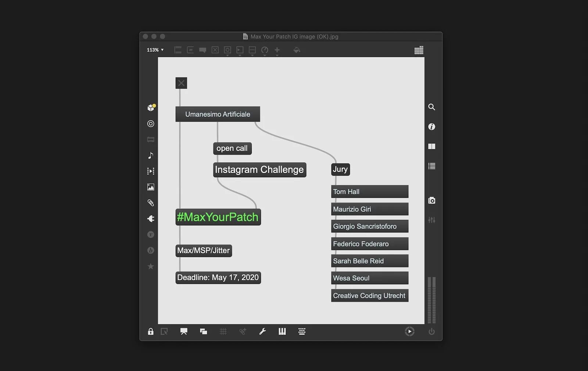Open the mixer sliders icon in right sidebar
The image size is (588, 371).
pyautogui.click(x=432, y=220)
